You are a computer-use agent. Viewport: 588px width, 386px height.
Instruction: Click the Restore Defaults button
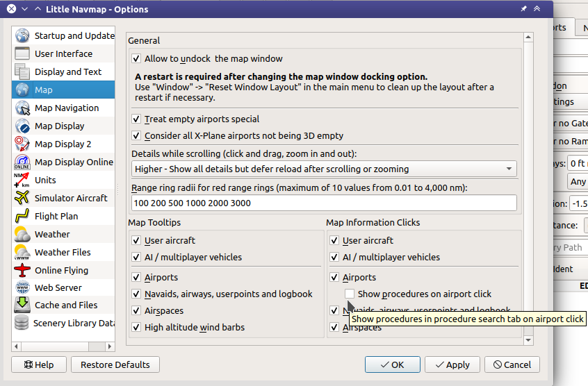coord(115,364)
